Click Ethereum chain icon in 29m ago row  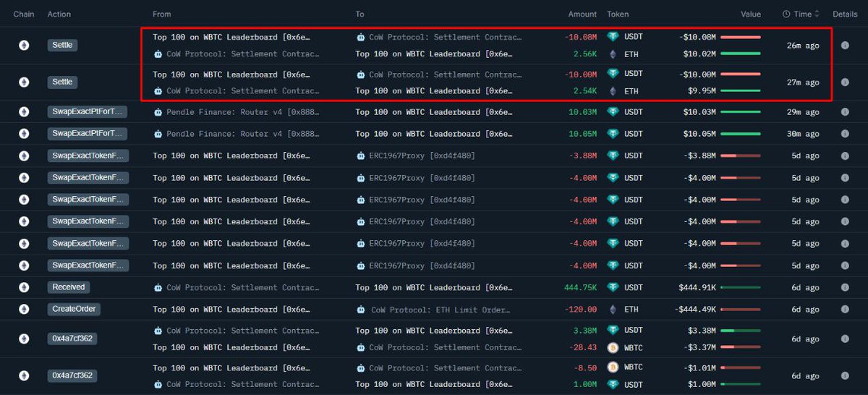24,112
